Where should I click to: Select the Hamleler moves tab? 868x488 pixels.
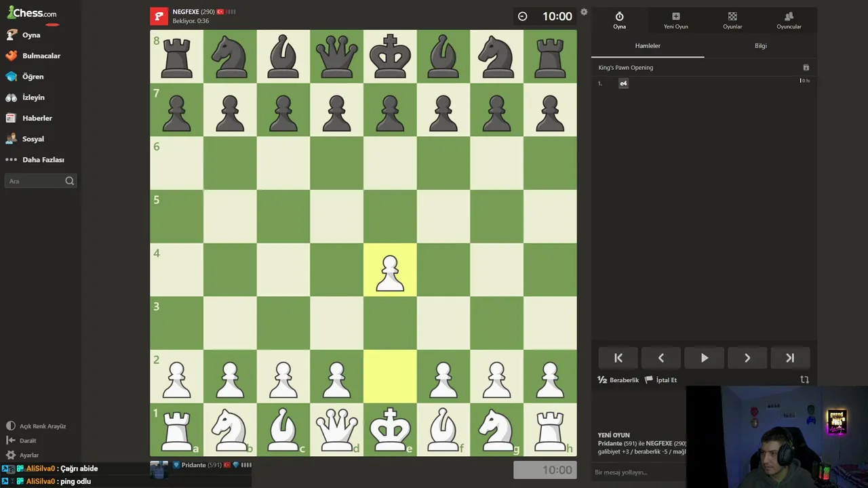pos(648,45)
